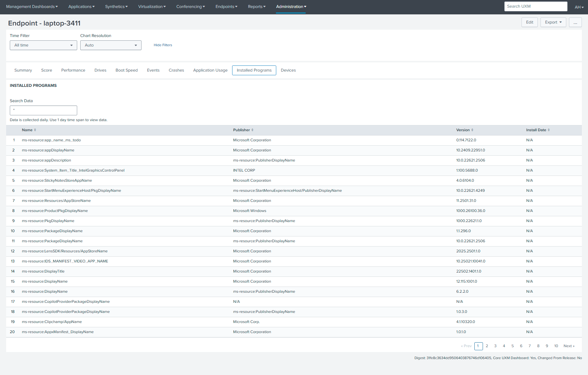
Task: Select version 6.2.2.0 cell
Action: point(462,291)
